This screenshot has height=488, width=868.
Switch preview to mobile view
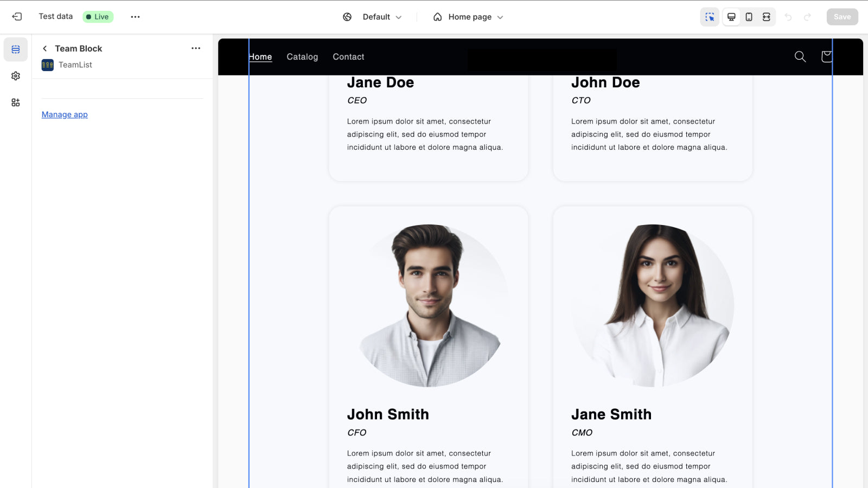[x=749, y=17]
